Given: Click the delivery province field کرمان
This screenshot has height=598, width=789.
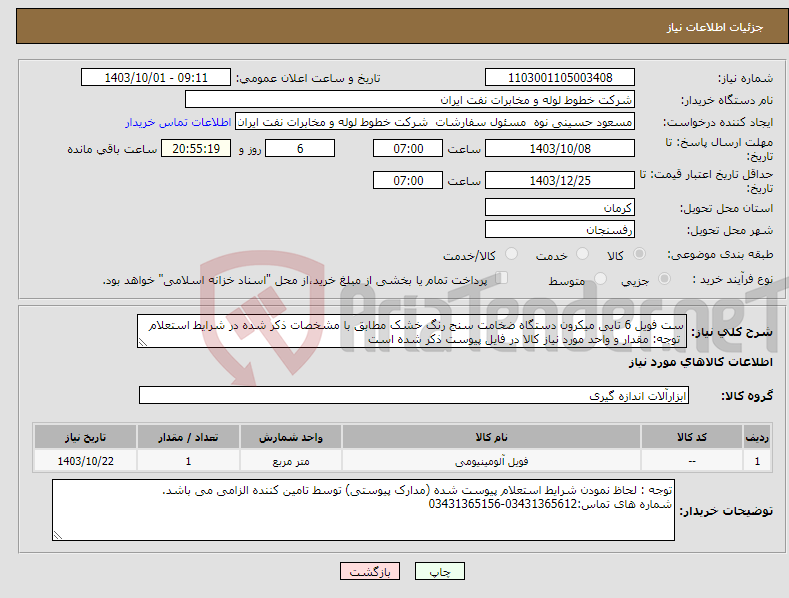Looking at the screenshot, I should 560,207.
